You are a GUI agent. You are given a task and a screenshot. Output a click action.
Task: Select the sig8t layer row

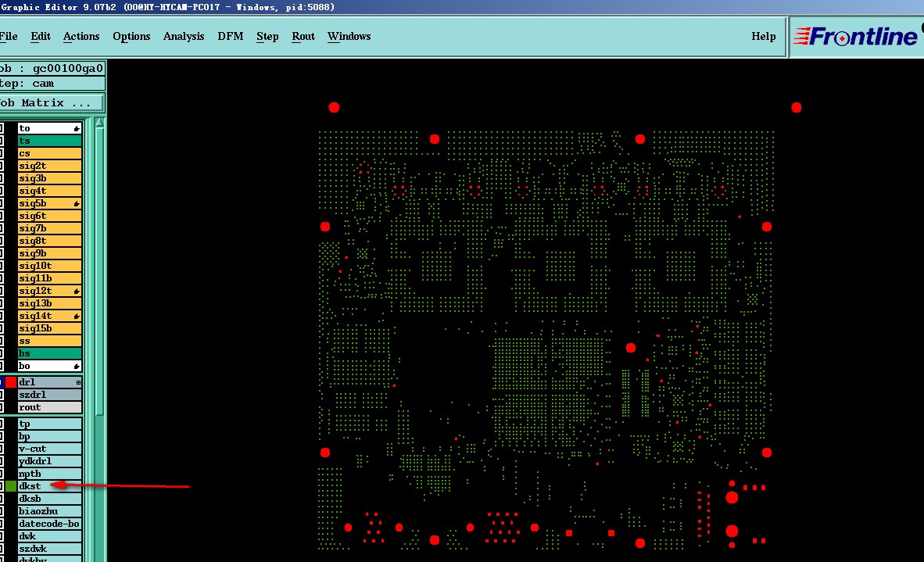click(x=49, y=241)
